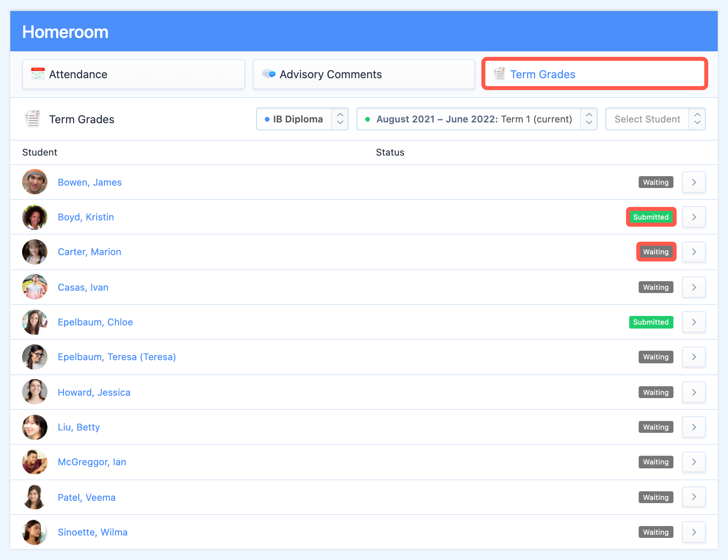This screenshot has height=560, width=728.
Task: Open the Select Student dropdown
Action: click(655, 119)
